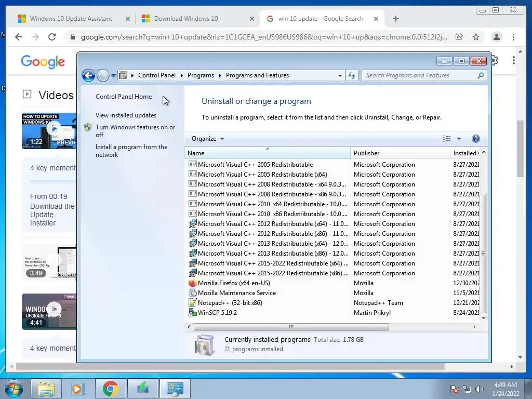The image size is (532, 399).
Task: Sort by Installed On column header
Action: (465, 153)
